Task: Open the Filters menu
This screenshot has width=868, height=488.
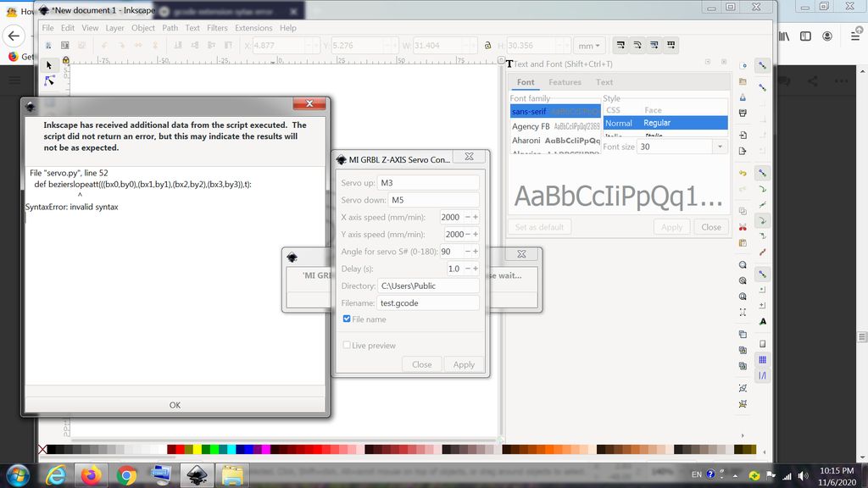Action: click(217, 28)
